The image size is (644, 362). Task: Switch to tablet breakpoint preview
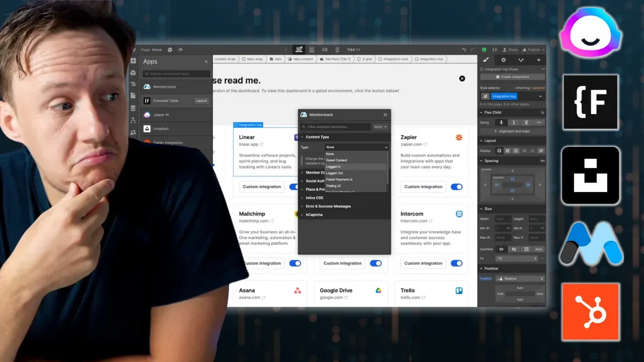[x=325, y=49]
